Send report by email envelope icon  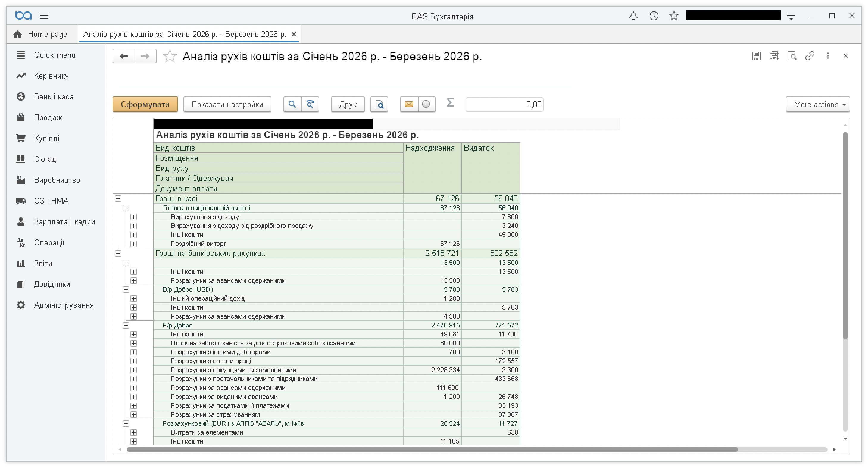[x=409, y=104]
